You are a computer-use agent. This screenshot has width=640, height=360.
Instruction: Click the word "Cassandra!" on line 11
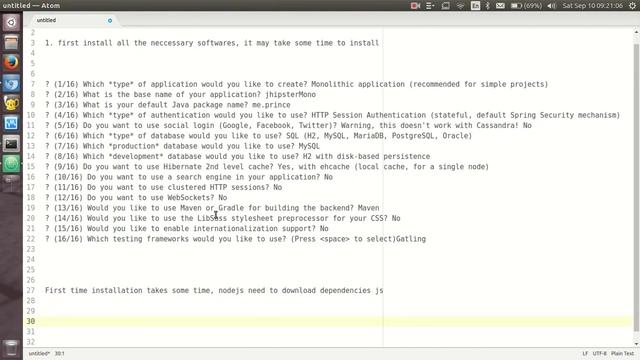point(498,125)
